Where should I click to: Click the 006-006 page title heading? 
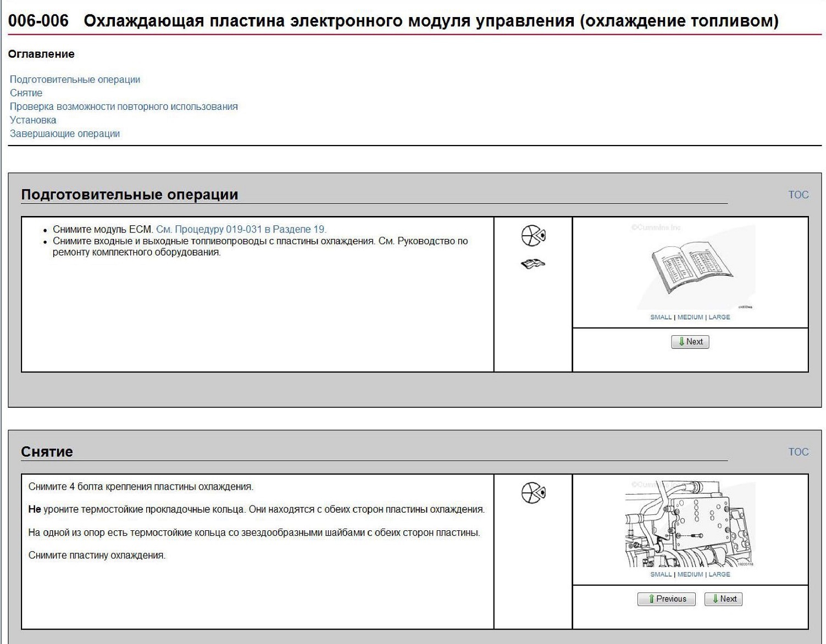point(393,21)
